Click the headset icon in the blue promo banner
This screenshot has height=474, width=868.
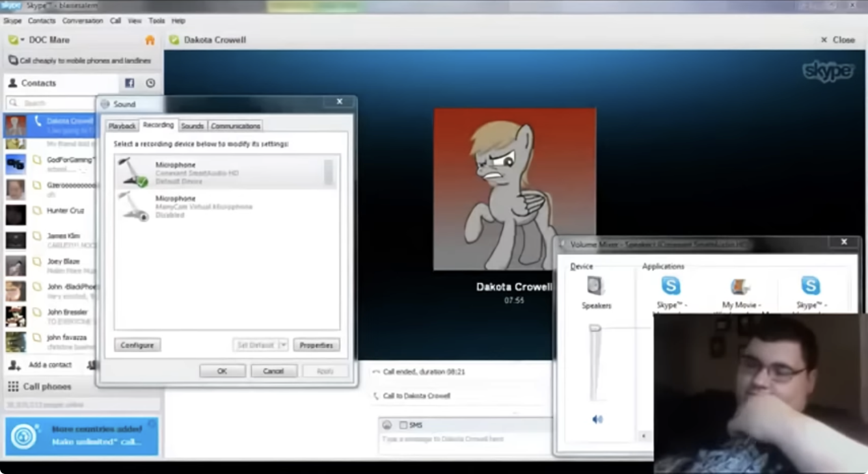(x=23, y=436)
